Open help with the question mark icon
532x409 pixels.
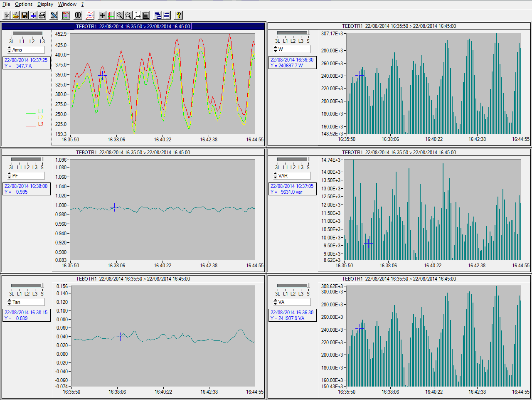pyautogui.click(x=179, y=15)
